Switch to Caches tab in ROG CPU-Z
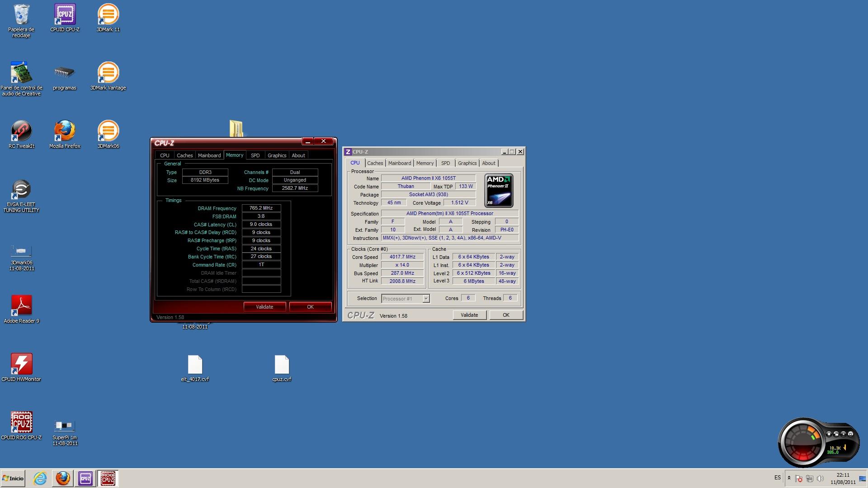The width and height of the screenshot is (868, 488). (184, 155)
